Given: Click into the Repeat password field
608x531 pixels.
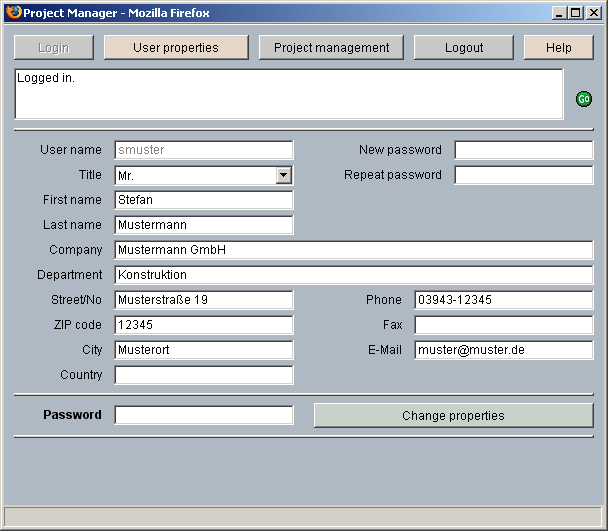Looking at the screenshot, I should coord(523,175).
